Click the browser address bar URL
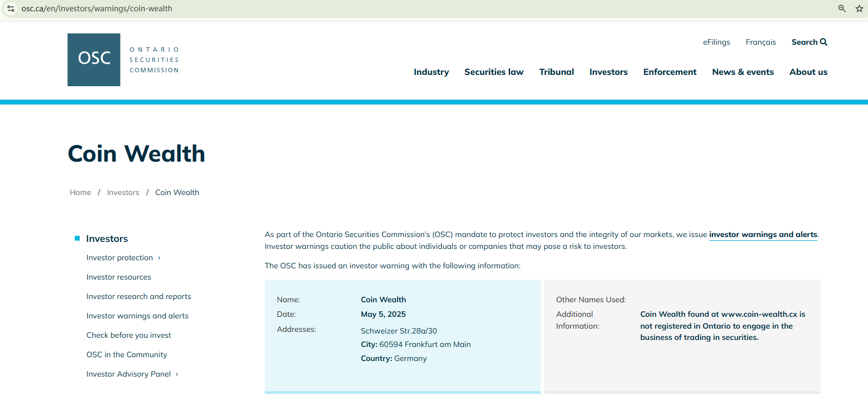Viewport: 868px width, 396px height. (x=97, y=9)
